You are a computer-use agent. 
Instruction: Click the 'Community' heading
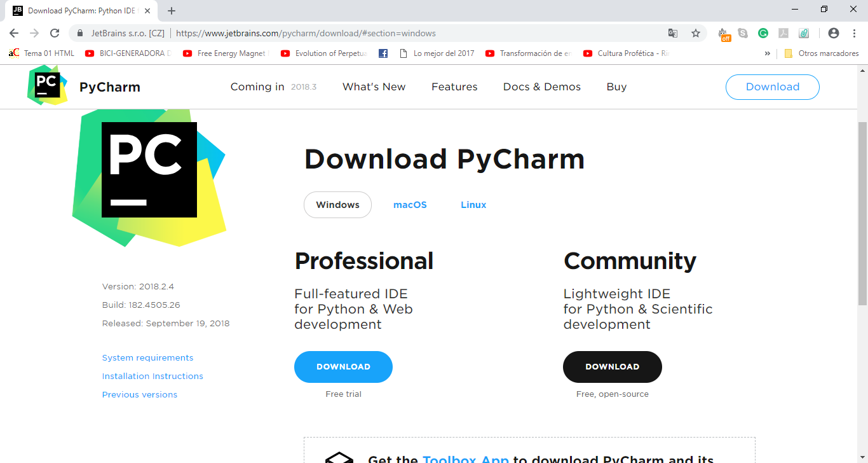(x=630, y=261)
